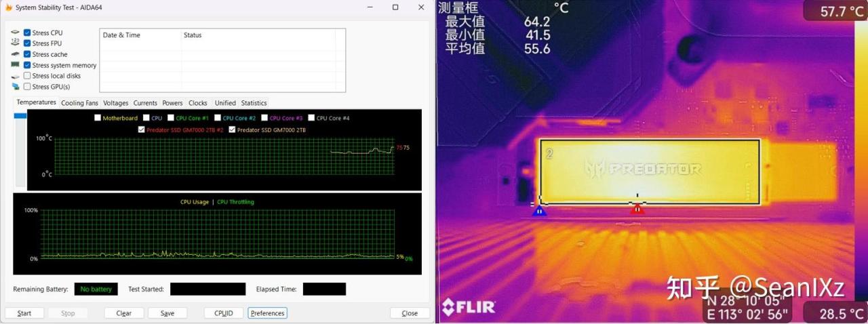Viewport: 868px width, 324px height.
Task: Maximize the System Stability Test window
Action: pos(395,7)
